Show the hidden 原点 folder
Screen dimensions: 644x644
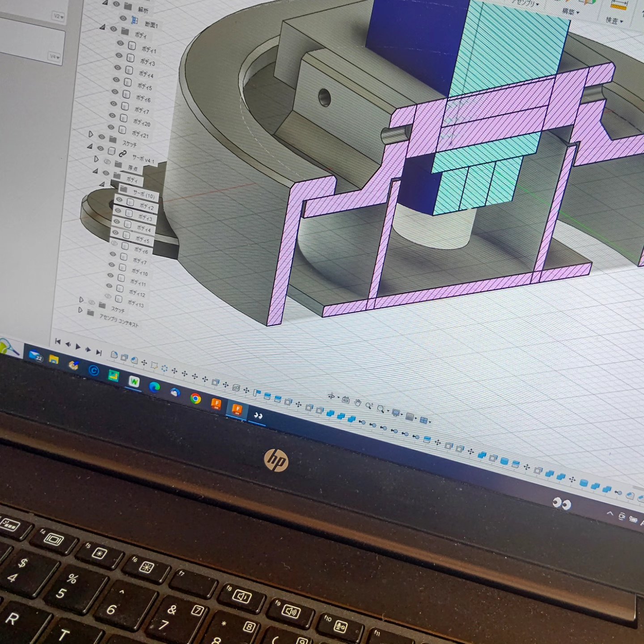(108, 161)
